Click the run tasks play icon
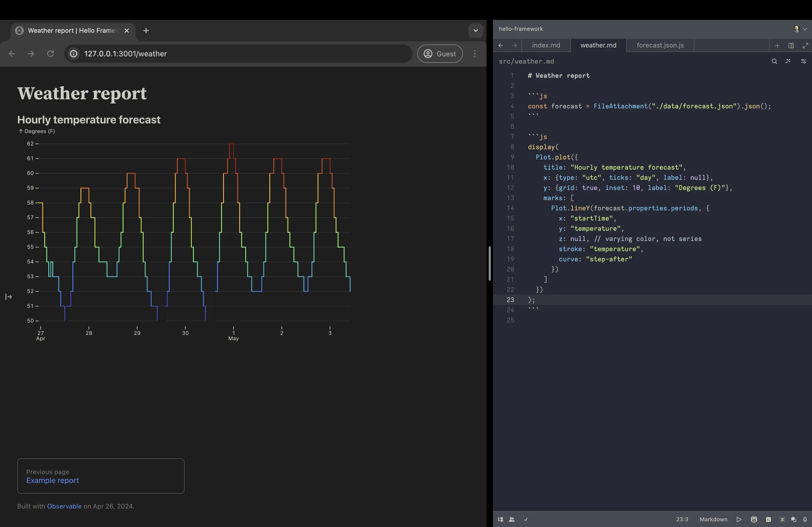 [x=739, y=519]
